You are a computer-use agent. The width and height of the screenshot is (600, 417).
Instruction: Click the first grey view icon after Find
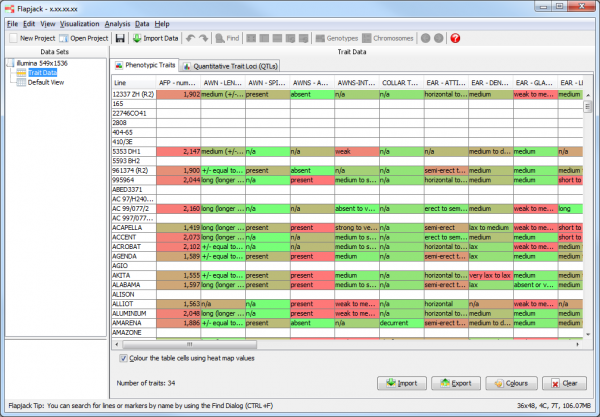pos(251,38)
